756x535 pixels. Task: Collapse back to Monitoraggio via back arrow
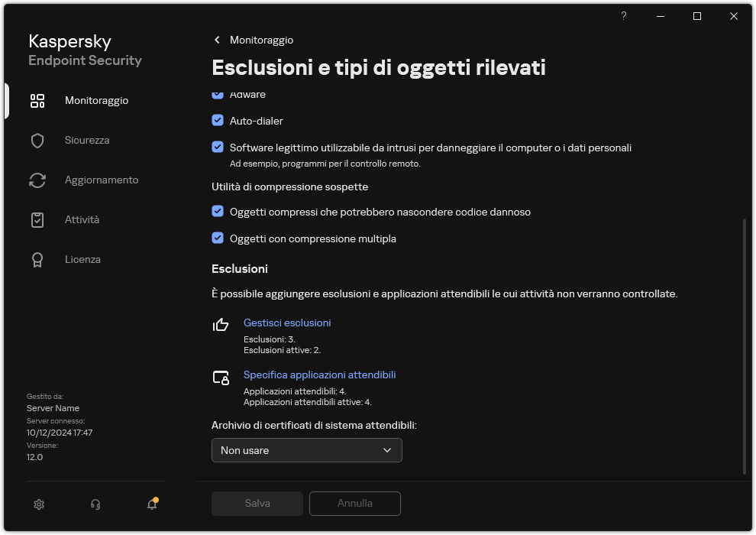[217, 40]
